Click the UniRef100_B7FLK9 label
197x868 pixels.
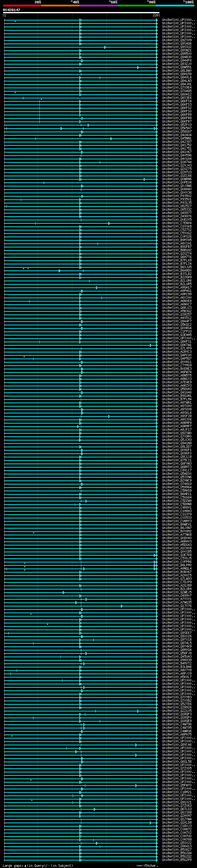[x=177, y=260]
